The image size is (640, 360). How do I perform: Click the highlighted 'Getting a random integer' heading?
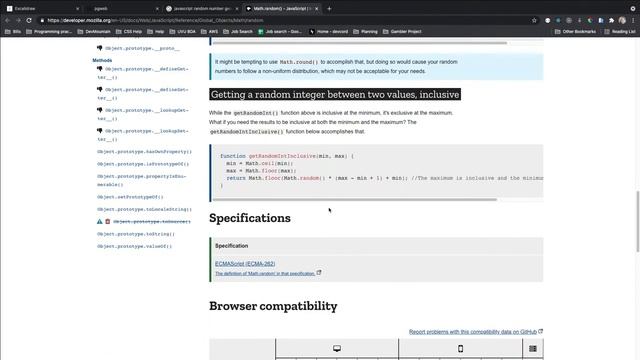click(335, 94)
